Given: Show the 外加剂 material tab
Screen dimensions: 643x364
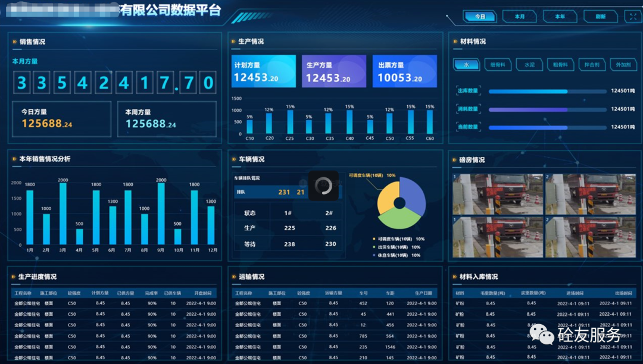Looking at the screenshot, I should (623, 65).
